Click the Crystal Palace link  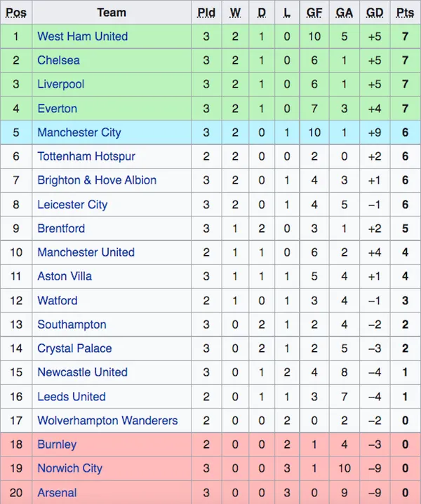coord(74,348)
